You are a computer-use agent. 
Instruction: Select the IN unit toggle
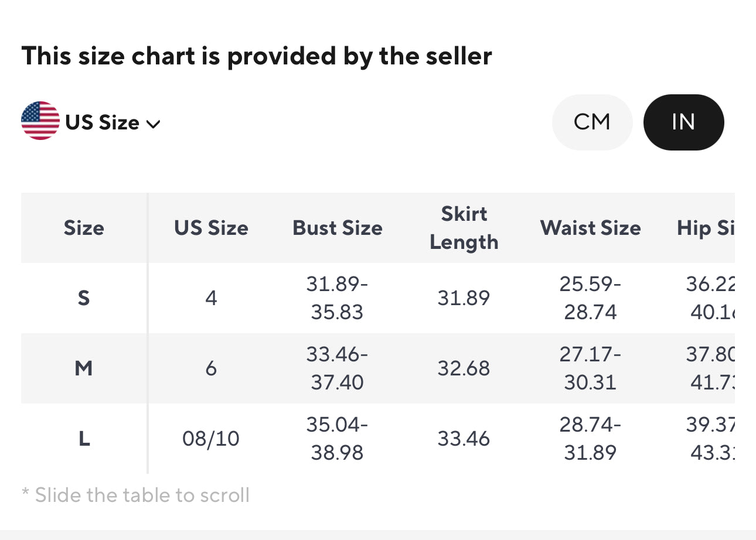683,122
